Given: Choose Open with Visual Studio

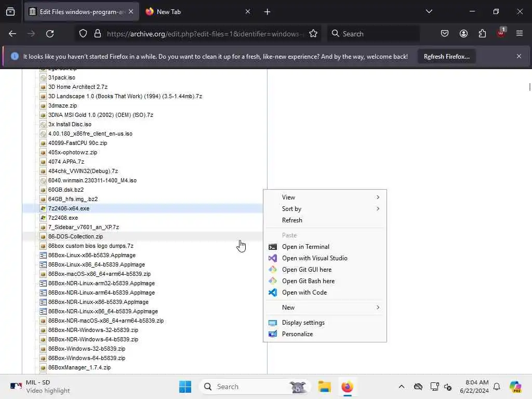Looking at the screenshot, I should click(x=325, y=258).
